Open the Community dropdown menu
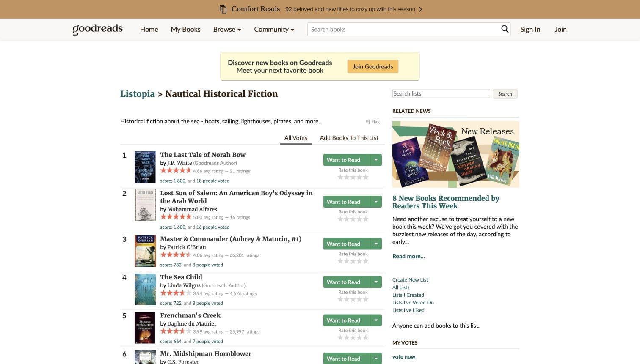 (274, 29)
